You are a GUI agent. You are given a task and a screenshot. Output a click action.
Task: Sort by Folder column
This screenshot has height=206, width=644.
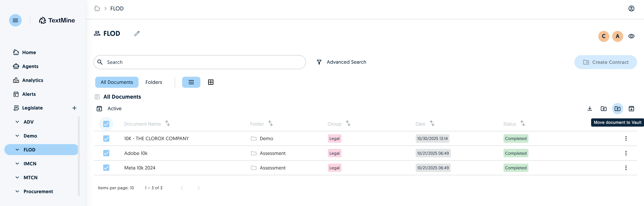click(270, 123)
